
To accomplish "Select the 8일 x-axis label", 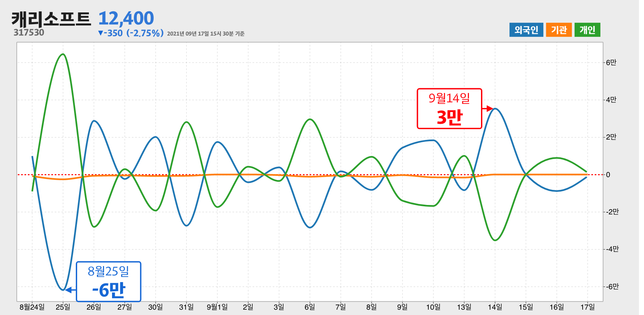I will [372, 307].
